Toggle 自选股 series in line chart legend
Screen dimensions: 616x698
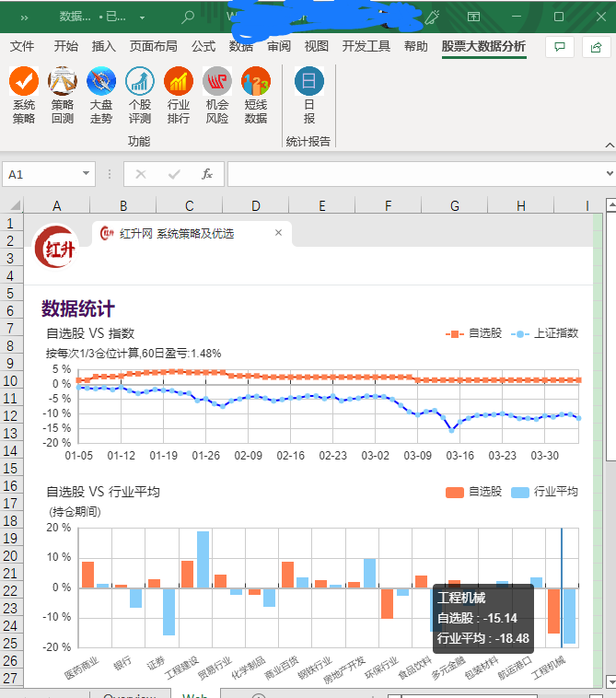pyautogui.click(x=473, y=333)
